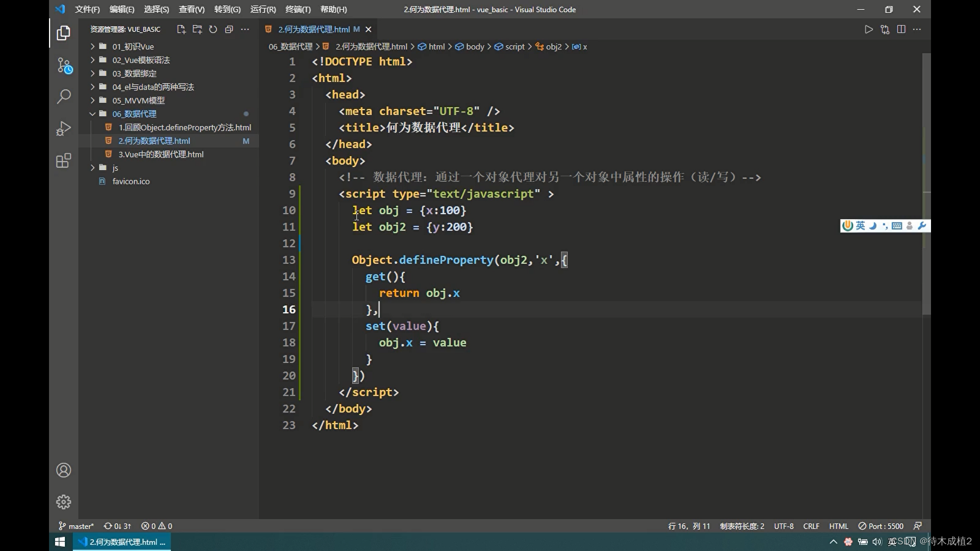Click the editor vertical scrollbar
This screenshot has height=551, width=980.
tap(926, 184)
